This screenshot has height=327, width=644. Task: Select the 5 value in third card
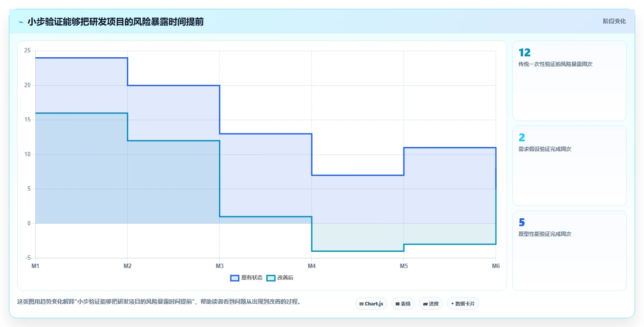tap(522, 223)
